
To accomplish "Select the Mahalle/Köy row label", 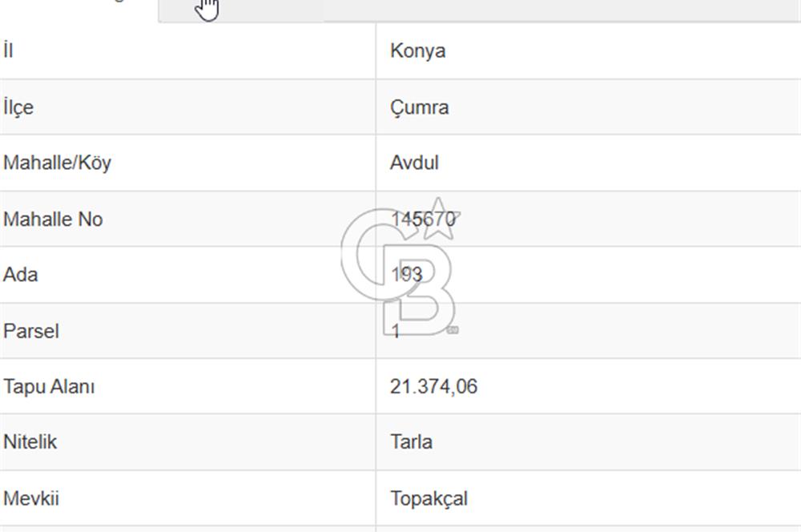I will pos(57,163).
